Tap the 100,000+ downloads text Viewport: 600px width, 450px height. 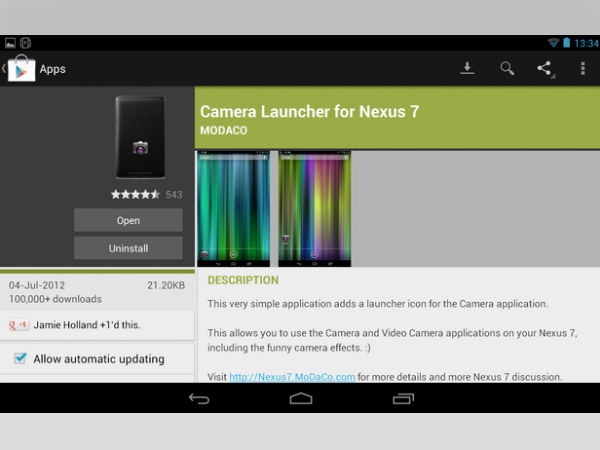(55, 299)
